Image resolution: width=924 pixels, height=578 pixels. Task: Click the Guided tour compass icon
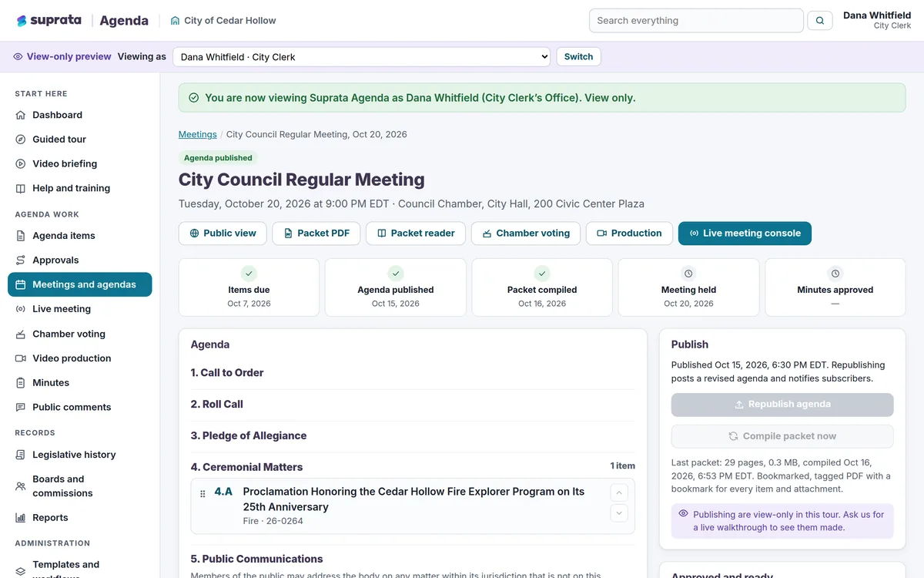click(21, 139)
